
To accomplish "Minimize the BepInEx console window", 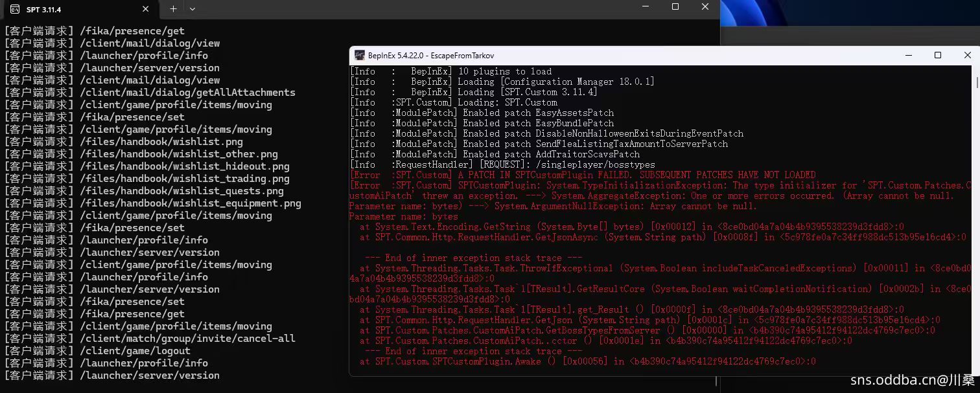I will pyautogui.click(x=907, y=56).
